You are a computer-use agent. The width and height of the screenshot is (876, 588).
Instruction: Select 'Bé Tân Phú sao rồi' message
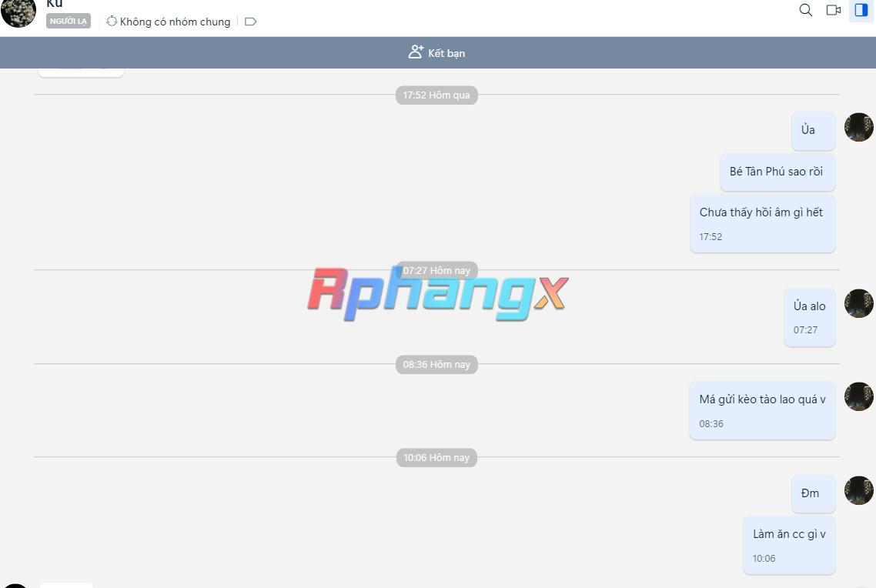click(x=777, y=172)
